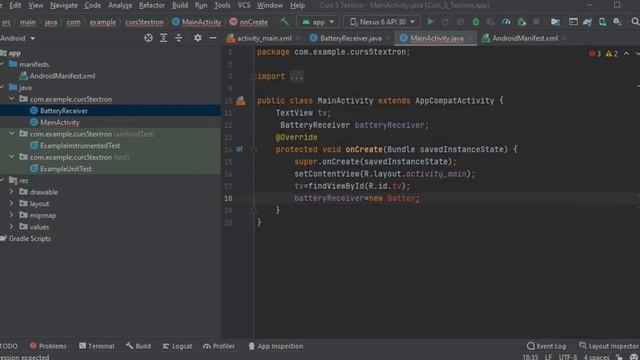
Task: Collapse the androidTest package node
Action: (11, 133)
